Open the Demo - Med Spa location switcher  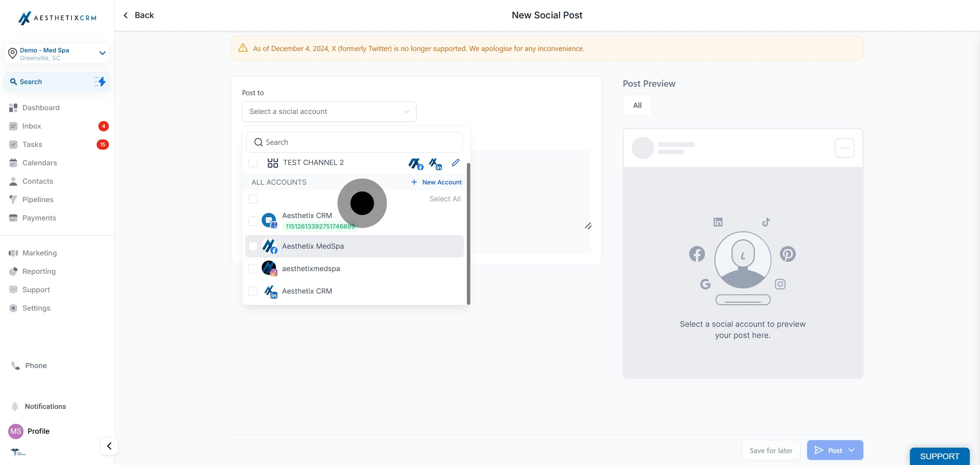(x=57, y=54)
